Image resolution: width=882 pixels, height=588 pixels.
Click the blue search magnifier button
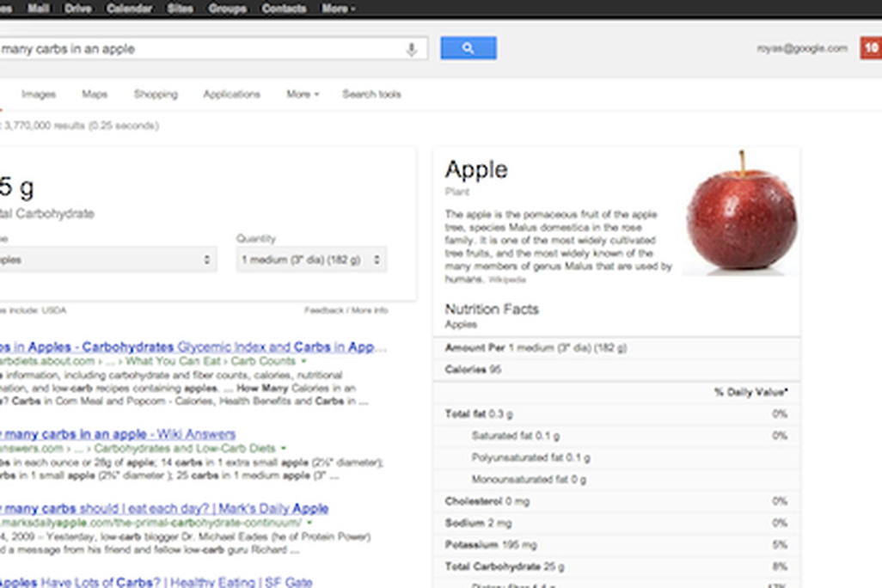[x=468, y=48]
